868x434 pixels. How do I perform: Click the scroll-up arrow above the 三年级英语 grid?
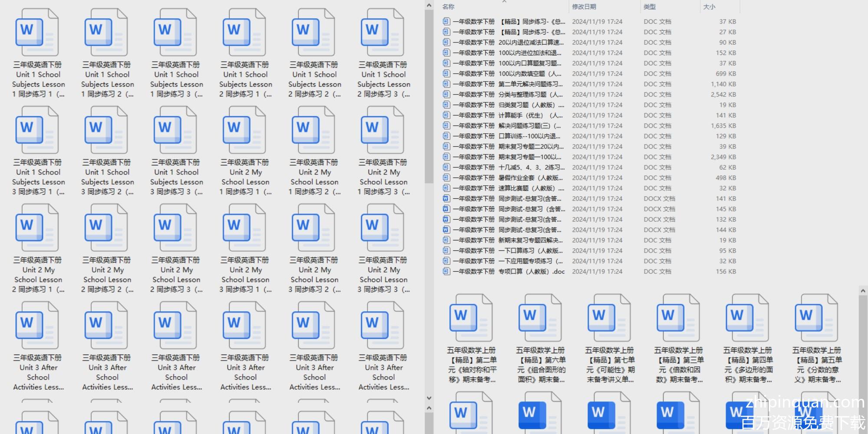[429, 5]
